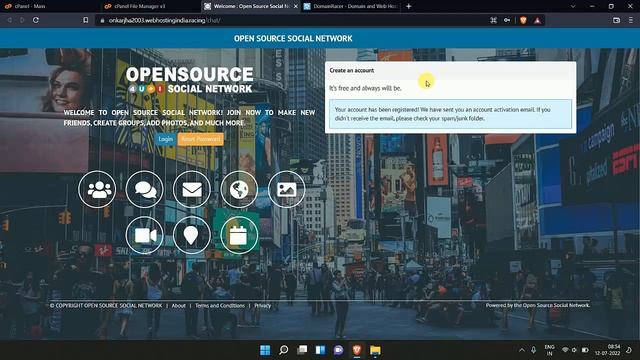The height and width of the screenshot is (360, 640).
Task: Reload the current page
Action: click(36, 20)
